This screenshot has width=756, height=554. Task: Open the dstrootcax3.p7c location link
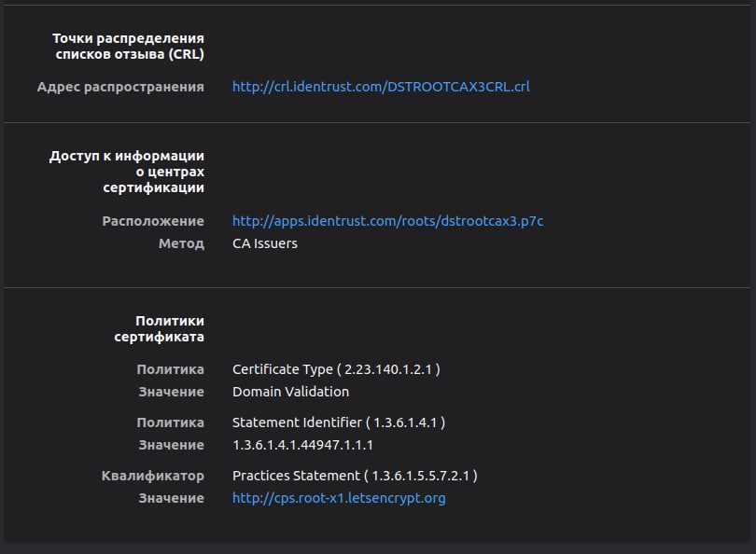pos(387,221)
